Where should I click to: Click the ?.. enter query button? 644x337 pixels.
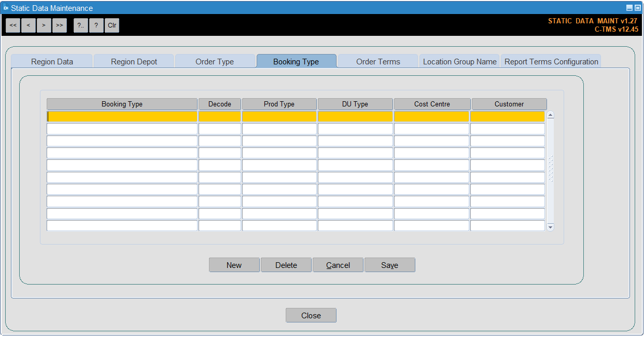tap(81, 25)
